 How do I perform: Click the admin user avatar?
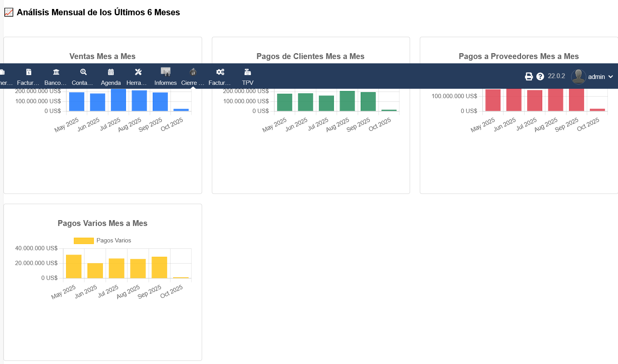pyautogui.click(x=578, y=77)
